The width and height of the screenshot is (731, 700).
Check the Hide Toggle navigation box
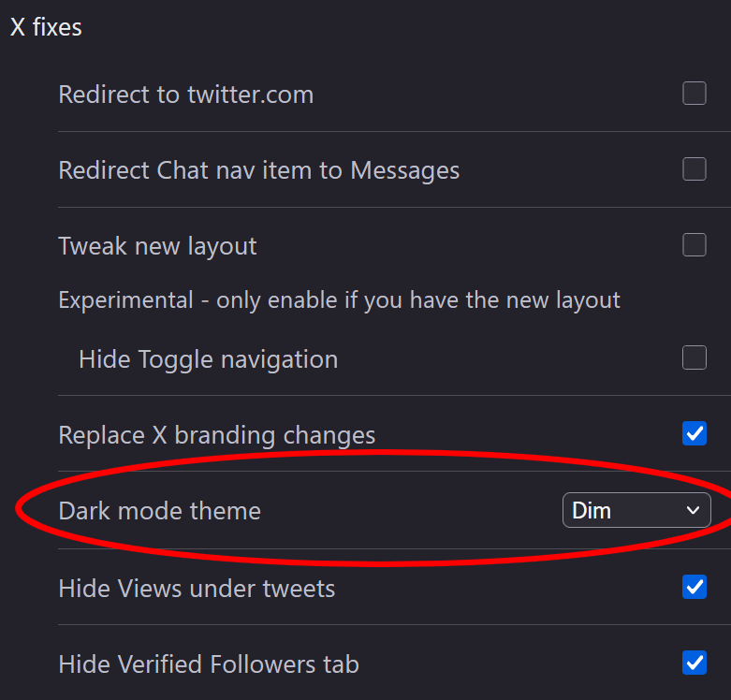694,357
